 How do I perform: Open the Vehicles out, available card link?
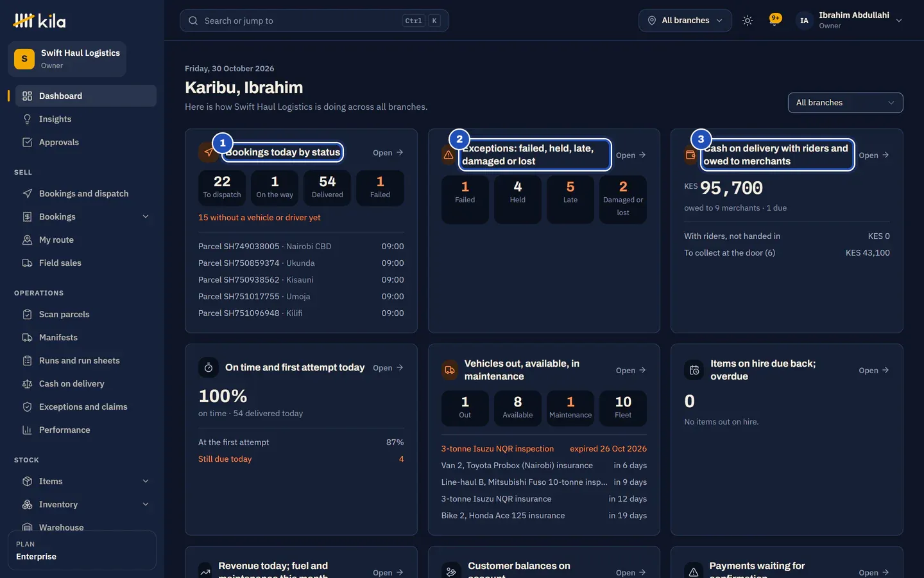[x=631, y=370]
